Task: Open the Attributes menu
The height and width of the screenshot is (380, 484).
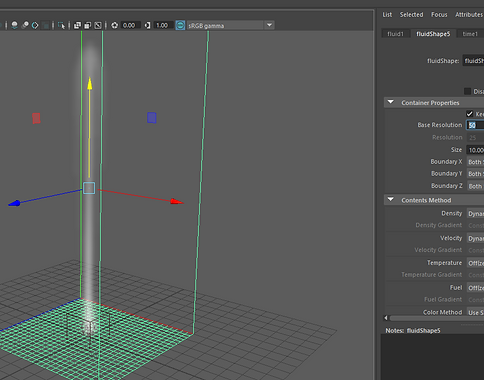Action: (x=469, y=15)
